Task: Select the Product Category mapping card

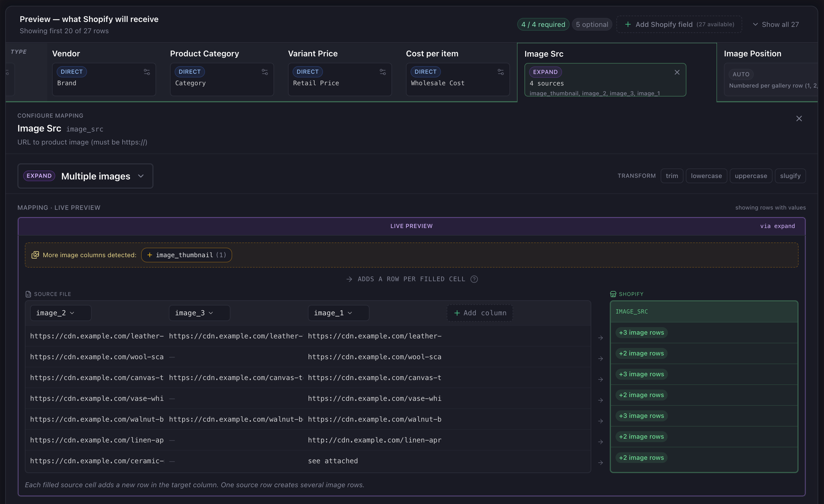Action: (x=222, y=79)
